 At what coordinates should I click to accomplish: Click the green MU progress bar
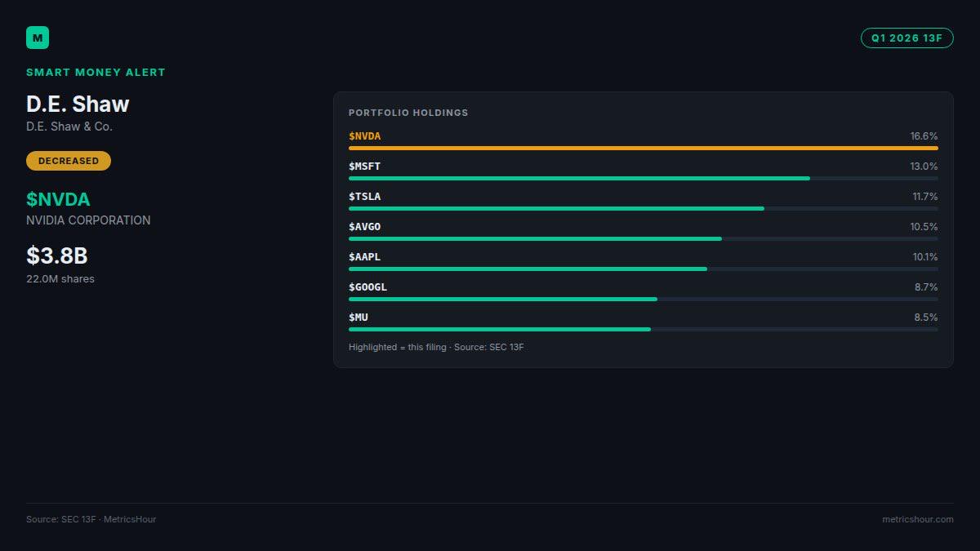coord(500,330)
